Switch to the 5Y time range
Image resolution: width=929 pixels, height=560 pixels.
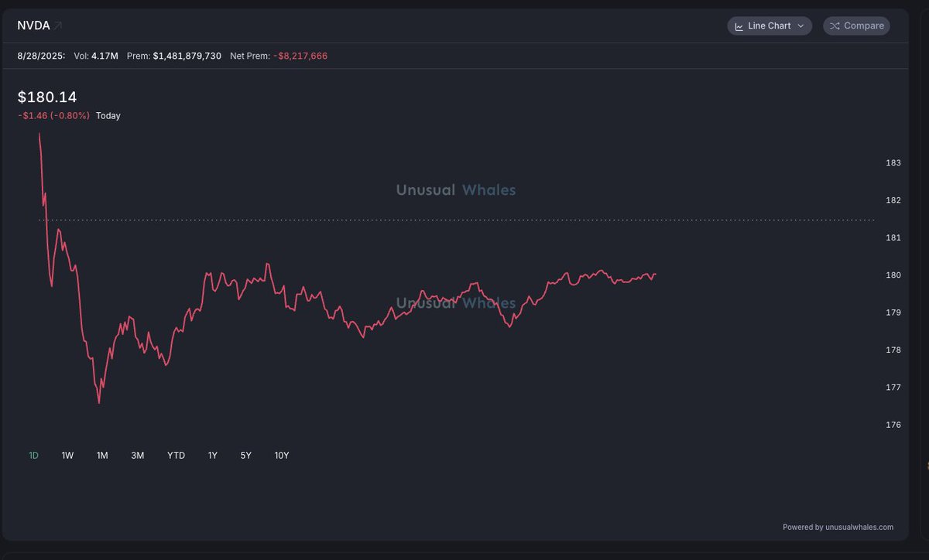tap(245, 456)
